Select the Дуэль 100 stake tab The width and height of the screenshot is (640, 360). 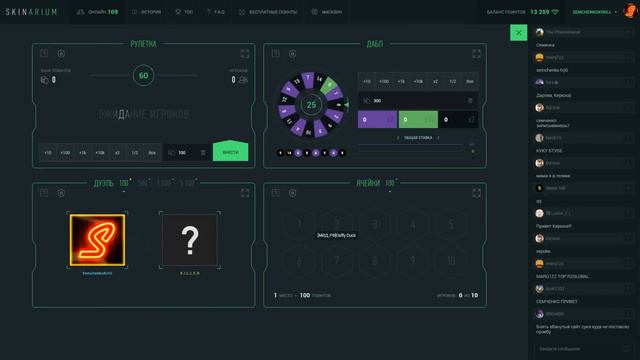pos(124,183)
